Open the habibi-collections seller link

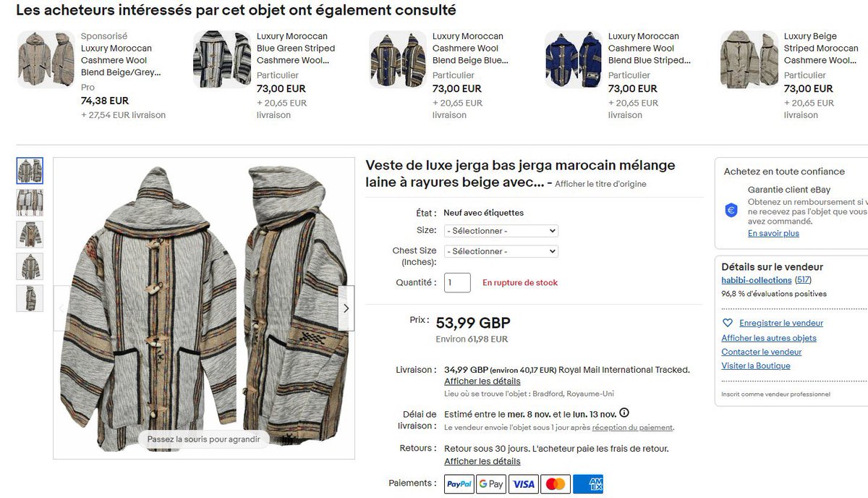point(756,280)
